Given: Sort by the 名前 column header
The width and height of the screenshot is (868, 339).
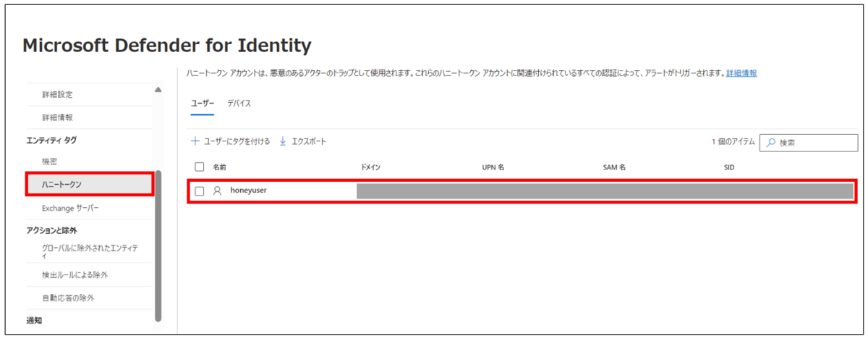Looking at the screenshot, I should [220, 167].
